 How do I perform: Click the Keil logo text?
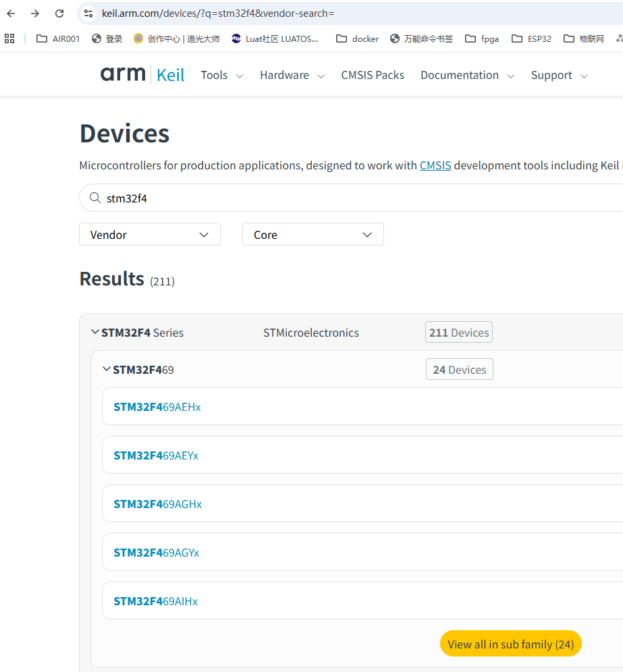pos(170,75)
